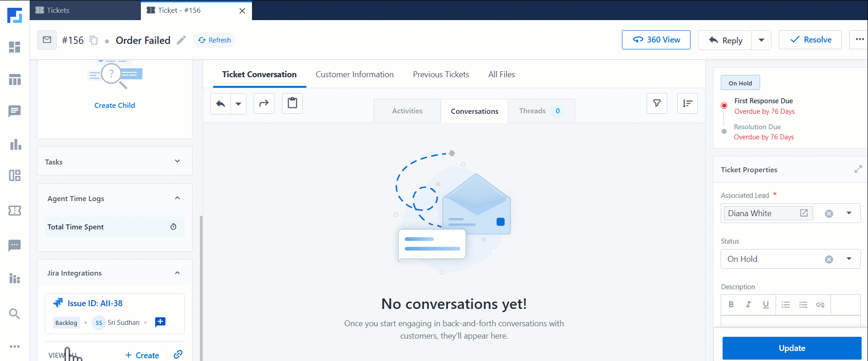
Task: Click the sort order icon
Action: [x=687, y=104]
